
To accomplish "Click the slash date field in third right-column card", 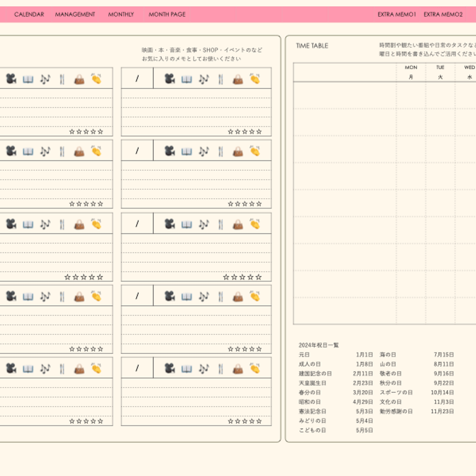I will [137, 224].
